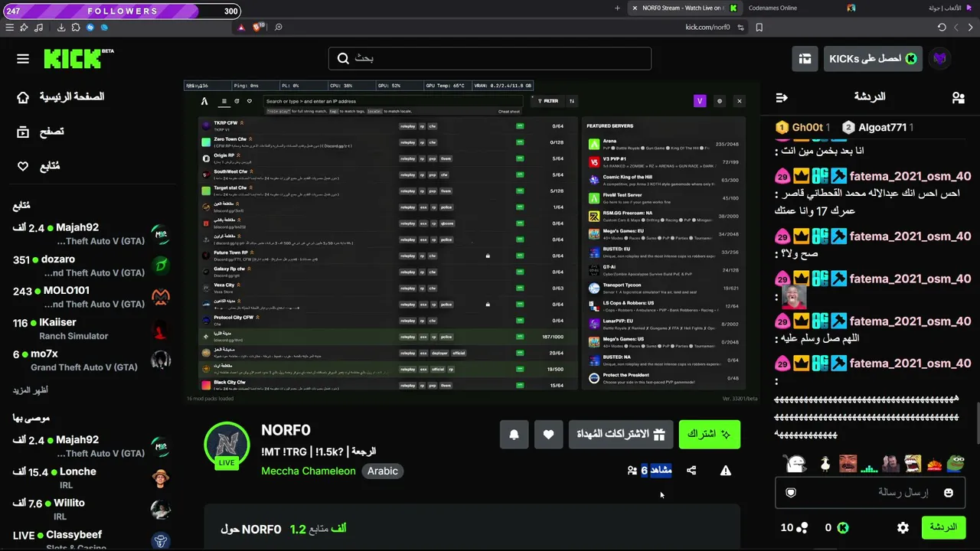Open the browse (تصفح) sidebar item
The image size is (980, 551).
coord(42,132)
